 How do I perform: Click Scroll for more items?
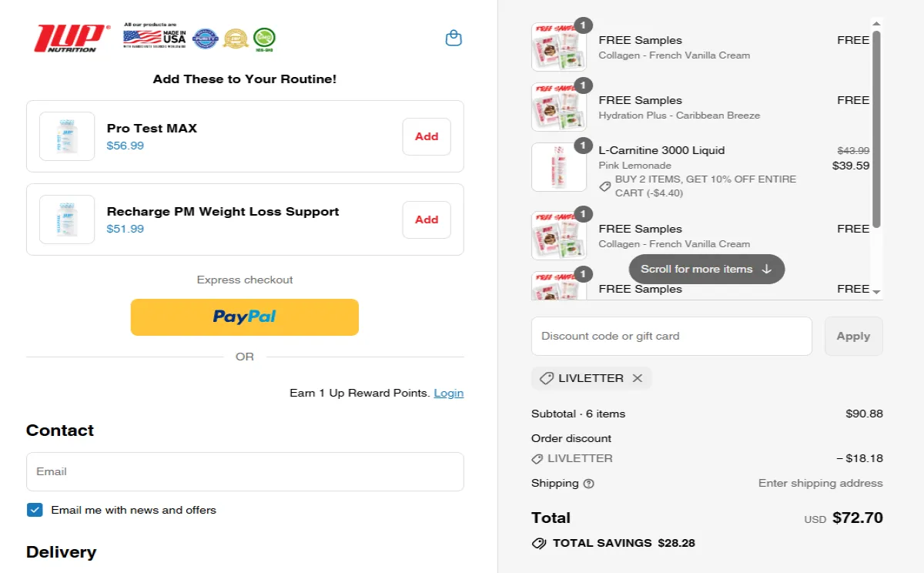tap(706, 269)
